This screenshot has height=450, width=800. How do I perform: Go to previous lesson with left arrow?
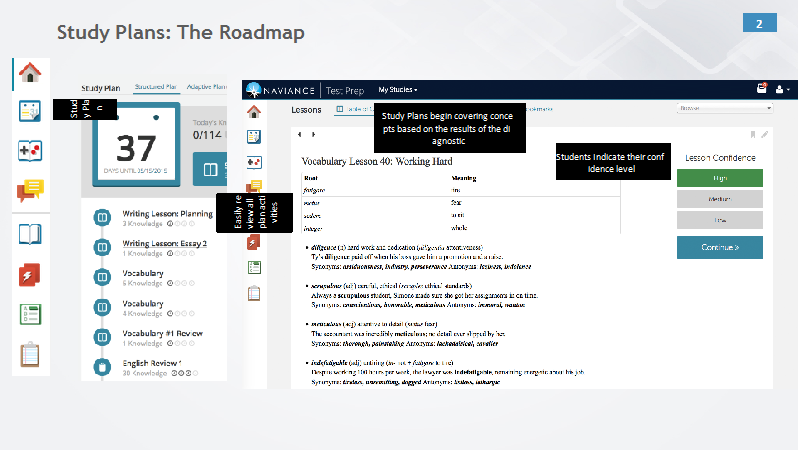pyautogui.click(x=299, y=134)
